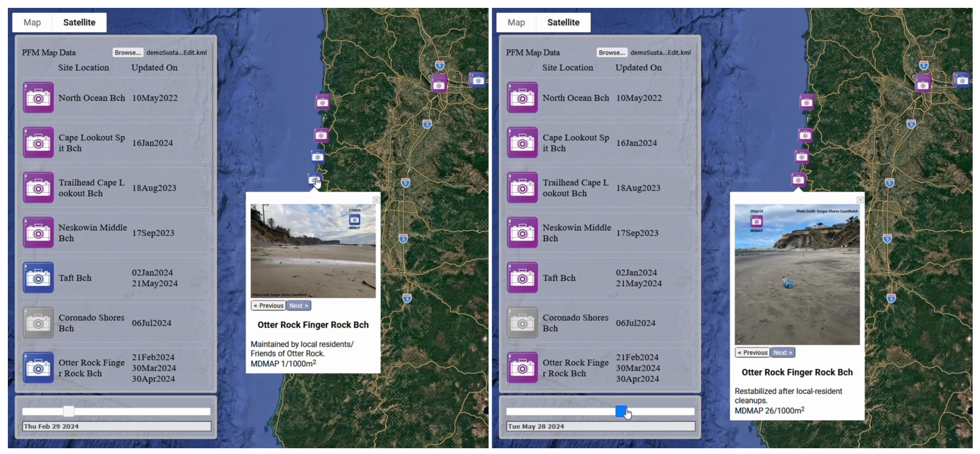This screenshot has width=980, height=454.
Task: Click Browse button in right PFM Map Data
Action: 612,52
